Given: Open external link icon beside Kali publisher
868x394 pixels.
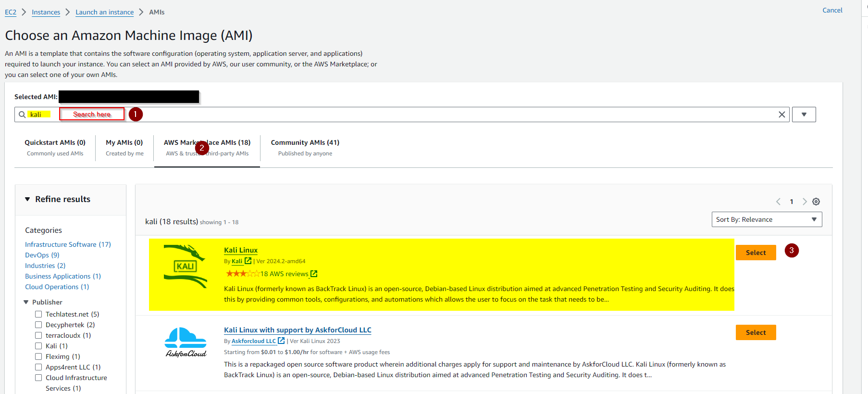Looking at the screenshot, I should click(x=248, y=261).
